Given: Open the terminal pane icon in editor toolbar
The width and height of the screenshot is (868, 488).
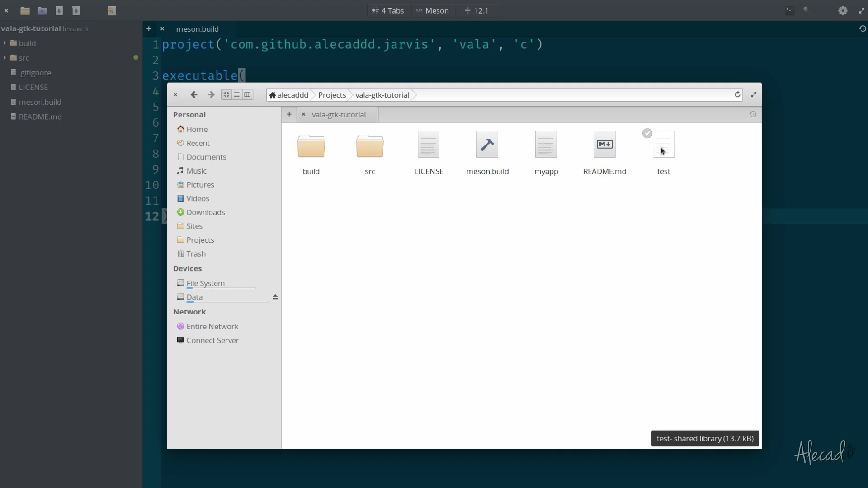Looking at the screenshot, I should click(x=790, y=10).
